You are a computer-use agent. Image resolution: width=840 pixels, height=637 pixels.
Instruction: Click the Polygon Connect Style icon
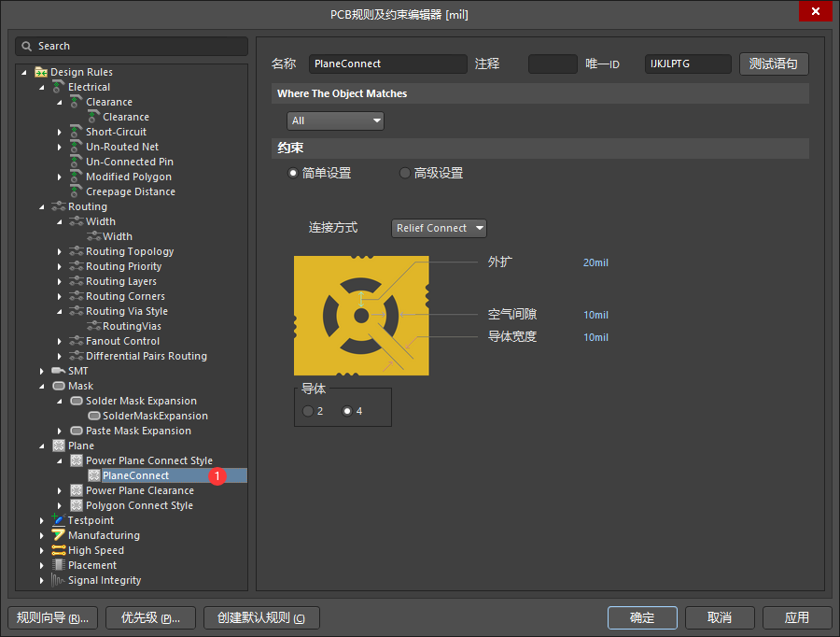tap(77, 505)
